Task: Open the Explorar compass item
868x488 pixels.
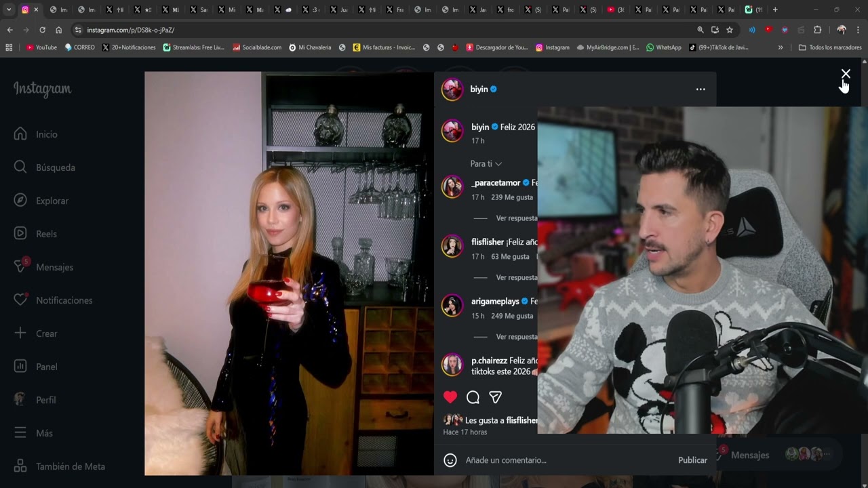Action: [x=41, y=201]
